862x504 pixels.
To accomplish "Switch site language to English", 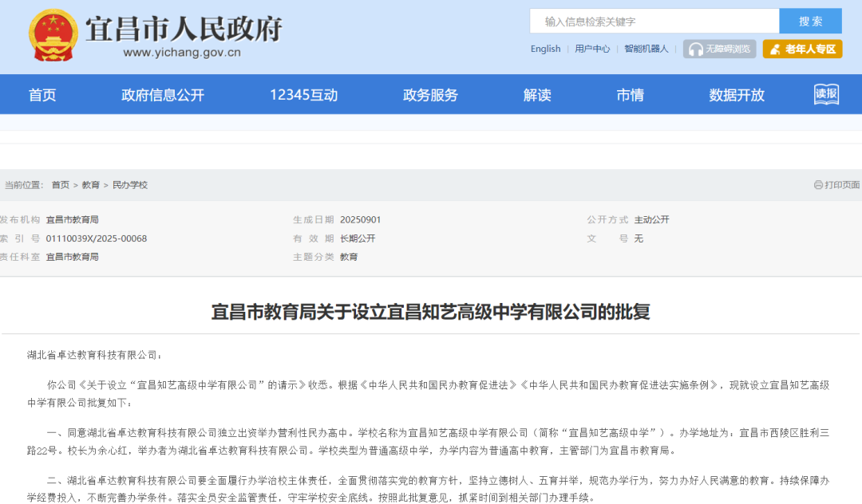I will [x=545, y=49].
